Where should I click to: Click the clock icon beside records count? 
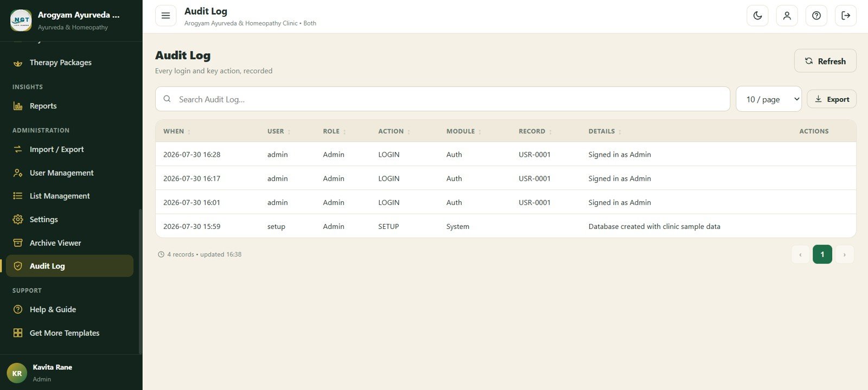click(x=161, y=254)
